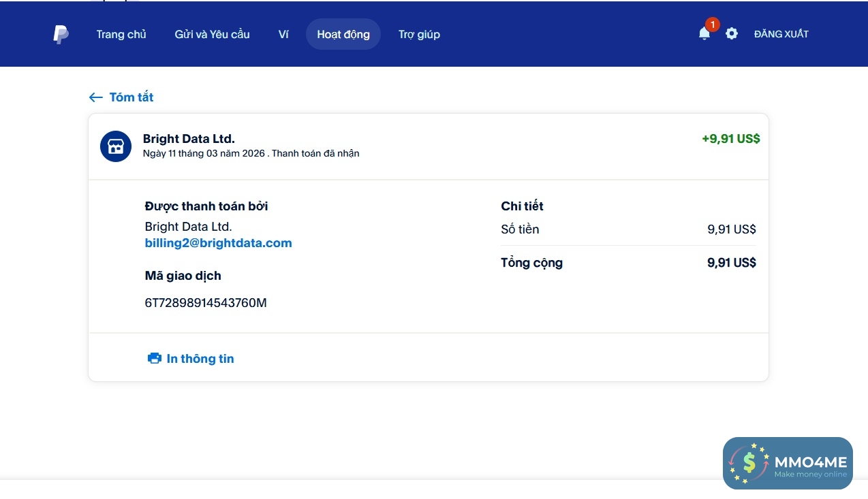Click the date Ngày 11 tháng 03 năm 2026
868x499 pixels.
[204, 154]
